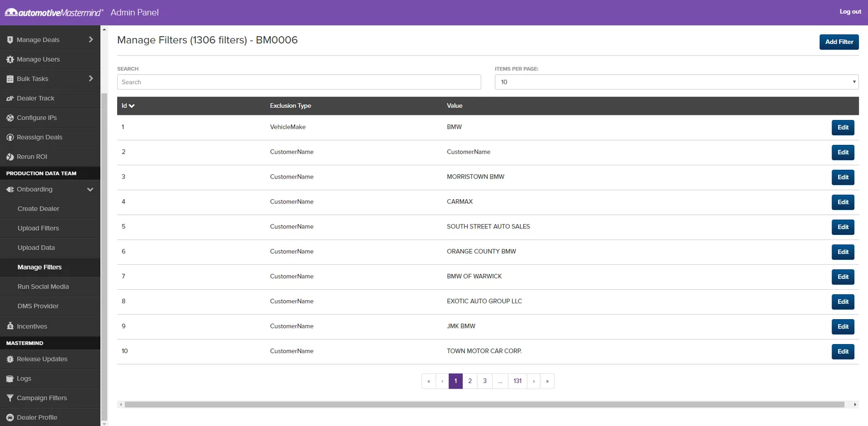Click the Add Filter button

839,42
